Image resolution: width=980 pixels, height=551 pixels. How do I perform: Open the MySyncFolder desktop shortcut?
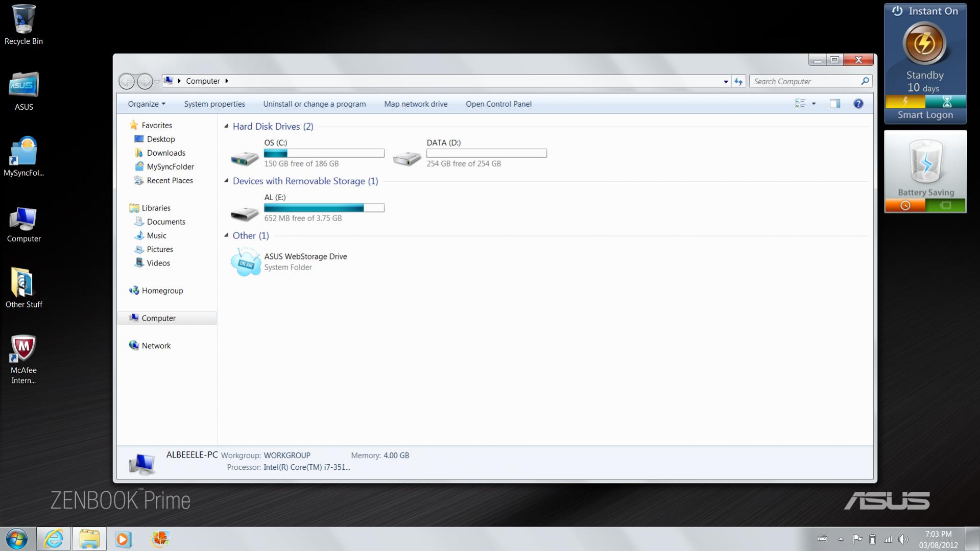[23, 156]
